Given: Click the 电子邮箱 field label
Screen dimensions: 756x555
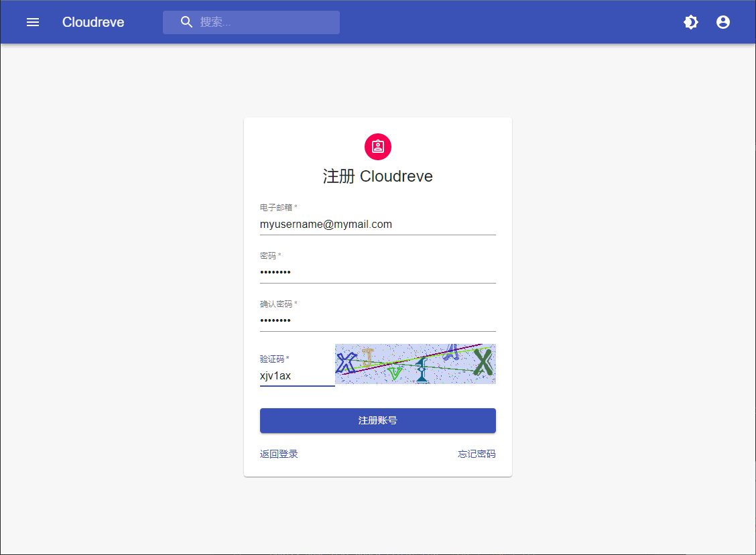Looking at the screenshot, I should coord(277,208).
